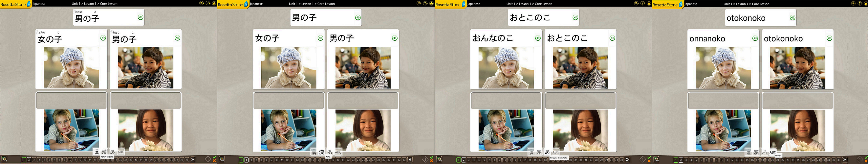Click the check/X score icon on hiragana screen
Screen dimensions: 868x164
[649, 159]
